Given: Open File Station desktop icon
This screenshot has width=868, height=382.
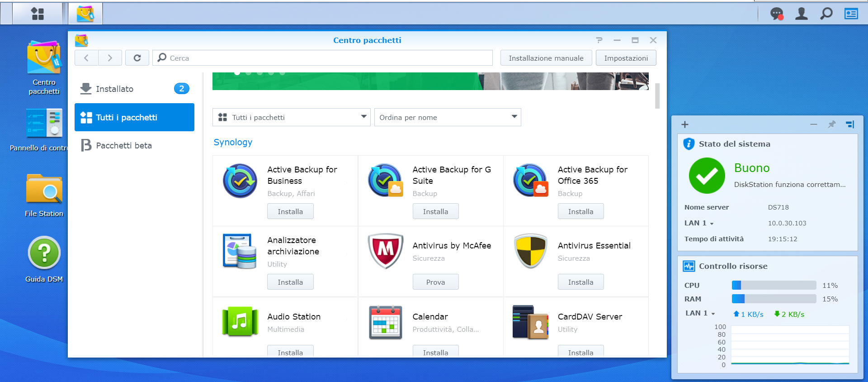Looking at the screenshot, I should click(44, 195).
